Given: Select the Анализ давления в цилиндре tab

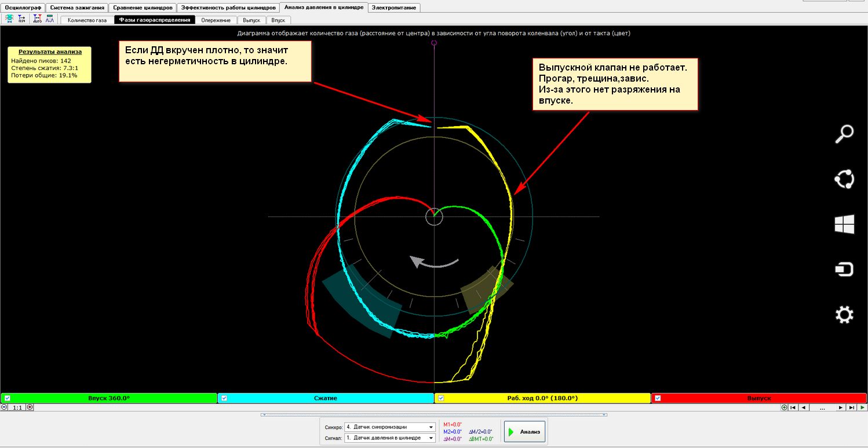Looking at the screenshot, I should pos(324,8).
